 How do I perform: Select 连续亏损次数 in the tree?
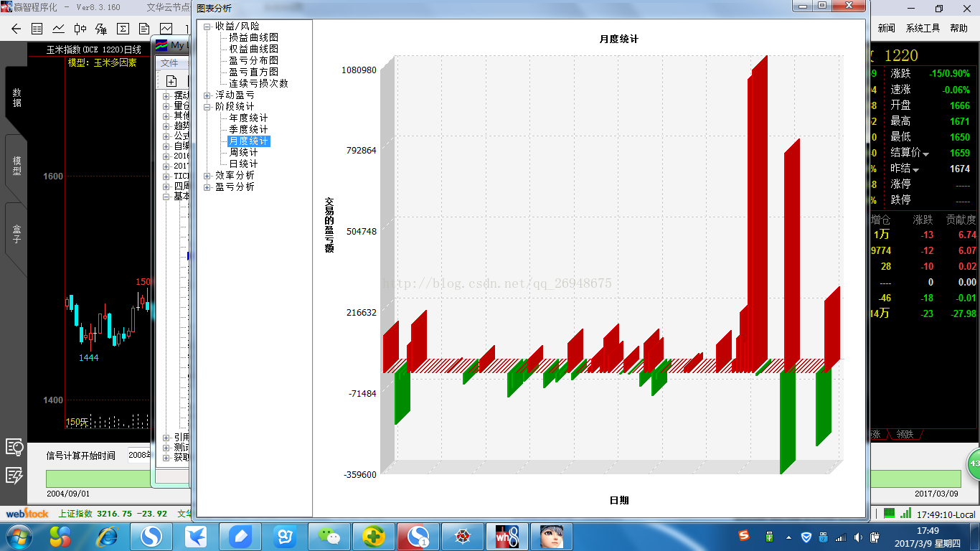(x=259, y=83)
